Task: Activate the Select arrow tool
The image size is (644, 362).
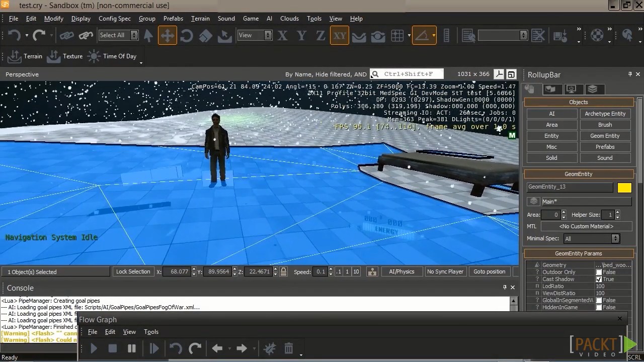Action: pos(148,35)
